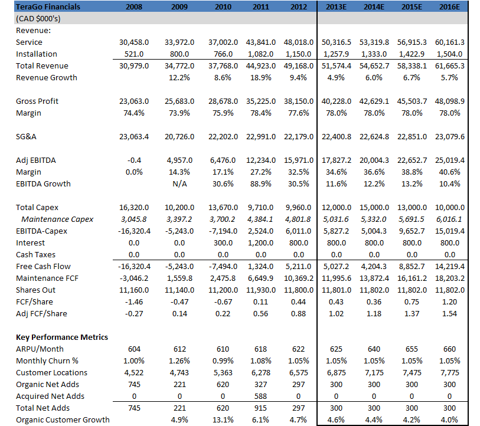Select the 'Installation' row label
This screenshot has width=480, height=426.
click(36, 54)
